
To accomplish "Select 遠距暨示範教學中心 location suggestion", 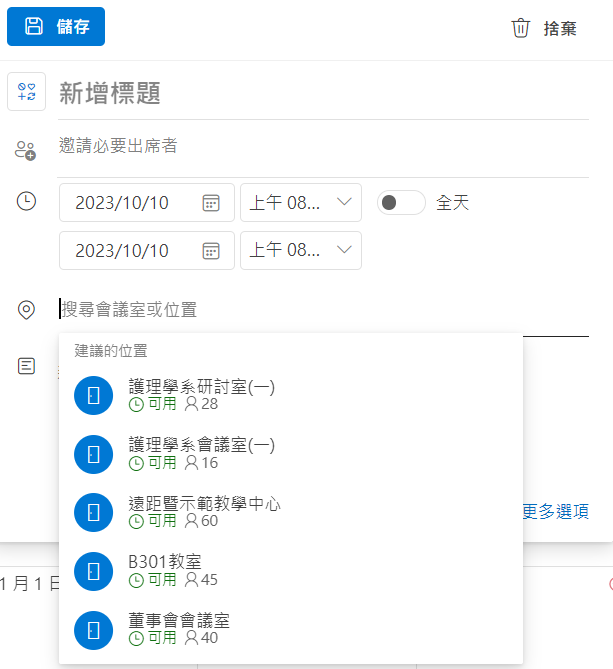I will coord(204,511).
